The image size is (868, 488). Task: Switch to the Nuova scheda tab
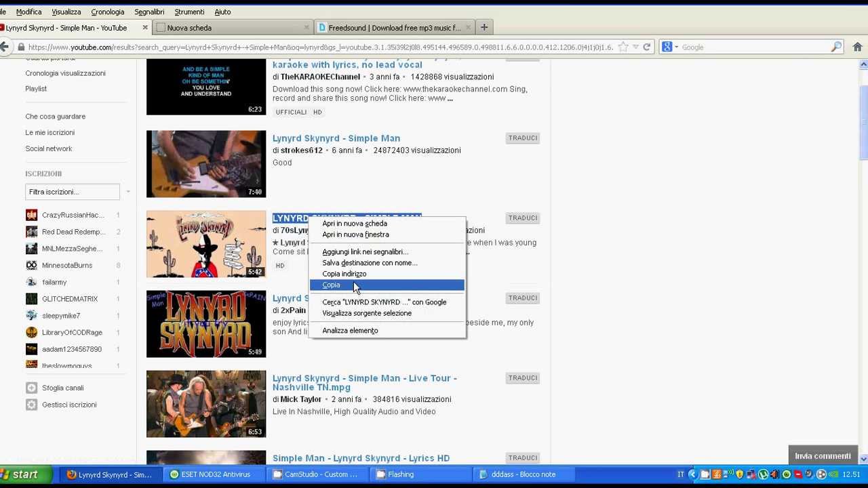tap(233, 28)
